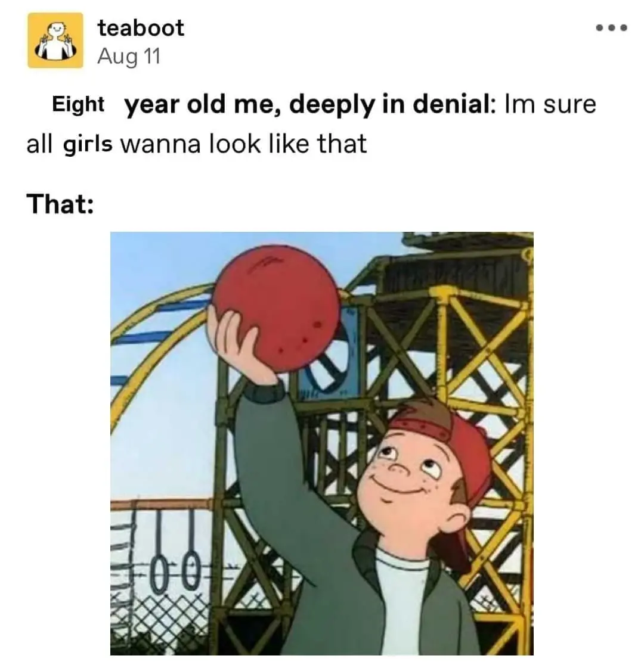
Task: Click the bold word Eight
Action: click(78, 104)
